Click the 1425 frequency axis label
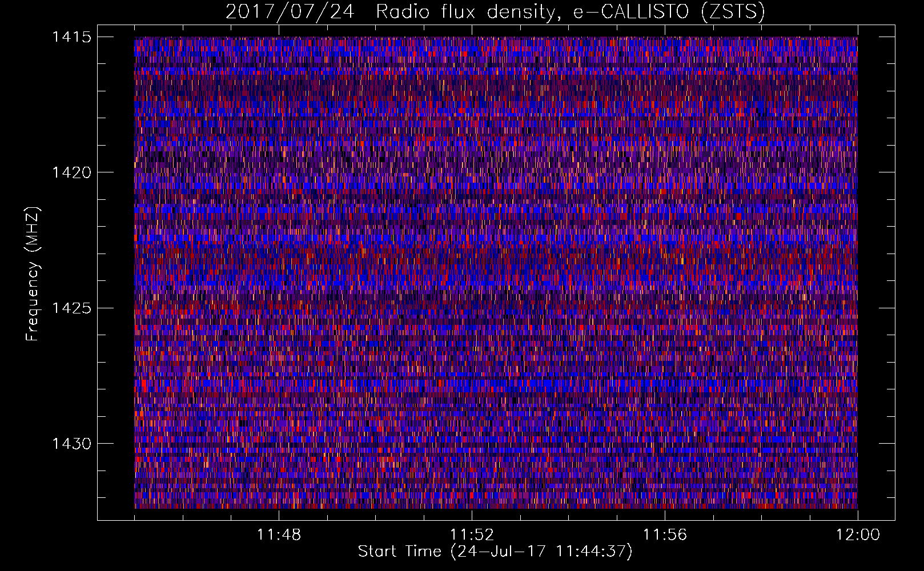This screenshot has width=924, height=571. coord(72,308)
